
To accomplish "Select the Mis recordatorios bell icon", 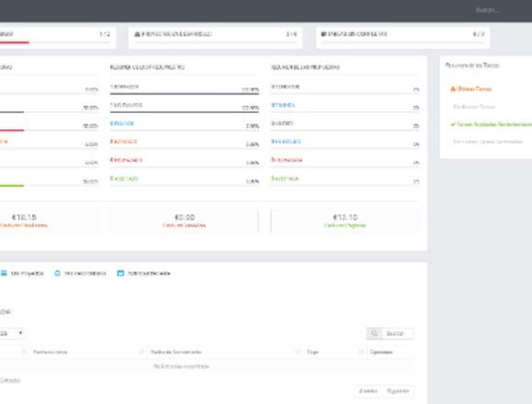I will [58, 274].
